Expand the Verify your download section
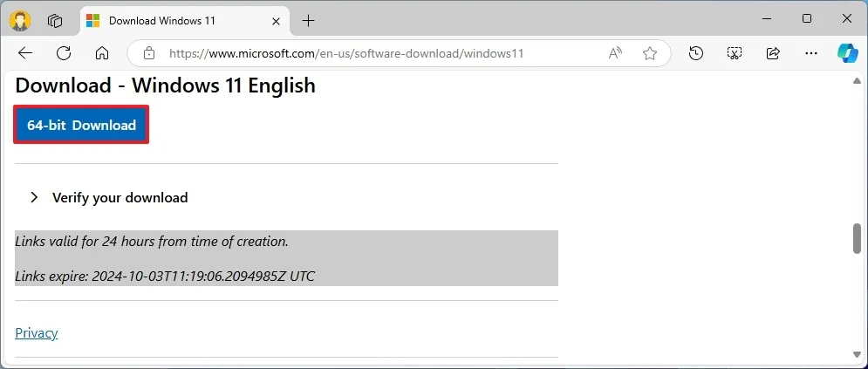The width and height of the screenshot is (868, 369). 120,197
